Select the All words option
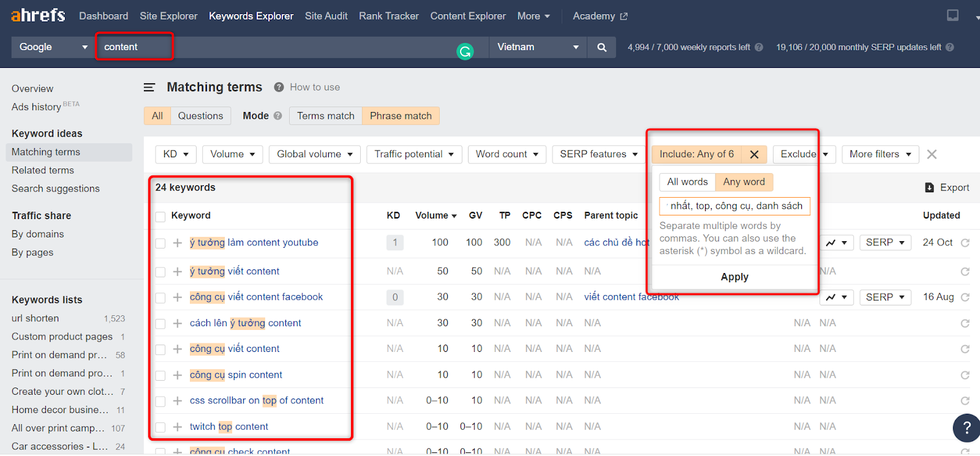 click(687, 182)
